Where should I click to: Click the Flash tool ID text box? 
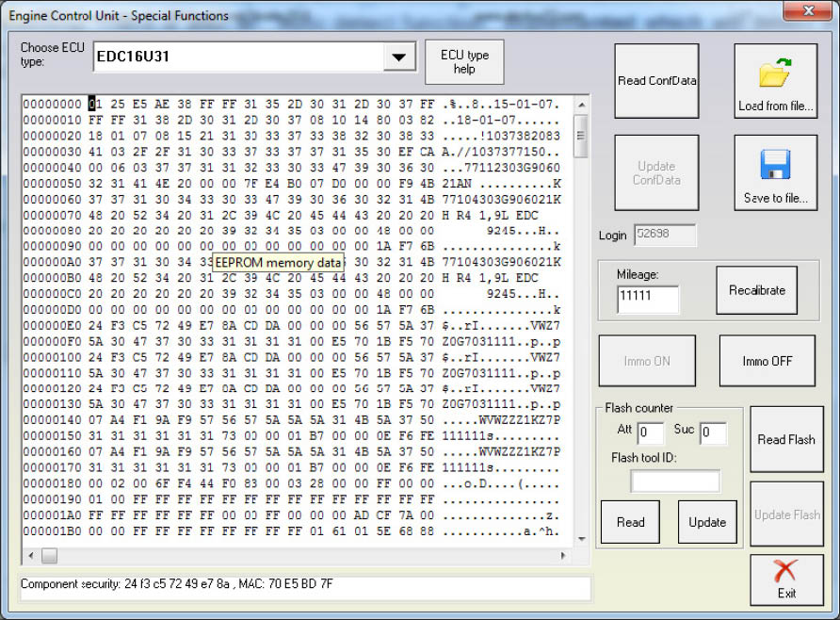coord(674,481)
